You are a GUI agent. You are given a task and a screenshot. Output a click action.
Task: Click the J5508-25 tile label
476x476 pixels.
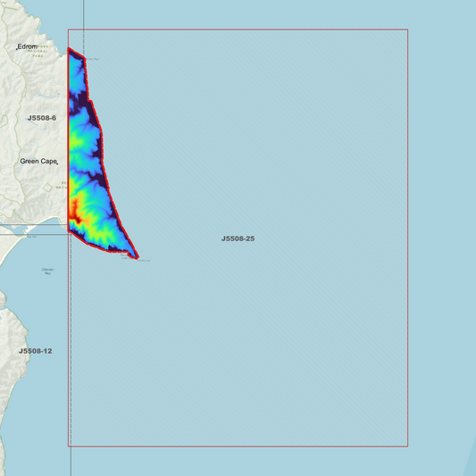pyautogui.click(x=238, y=238)
